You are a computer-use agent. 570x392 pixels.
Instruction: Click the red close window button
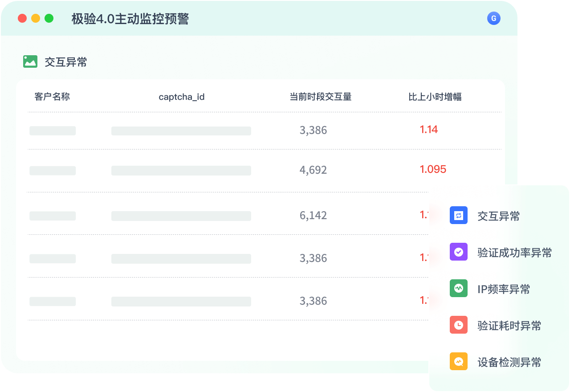pos(22,18)
